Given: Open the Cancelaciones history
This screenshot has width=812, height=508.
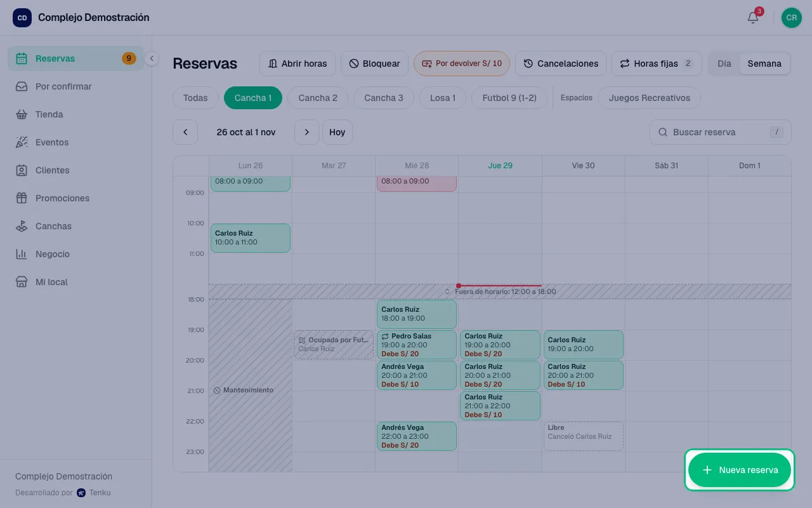Looking at the screenshot, I should click(561, 63).
